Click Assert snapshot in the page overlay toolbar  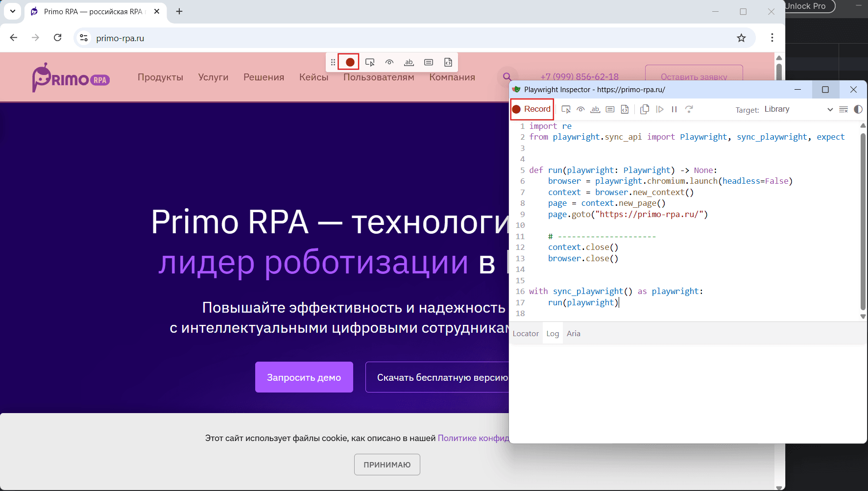tap(448, 62)
